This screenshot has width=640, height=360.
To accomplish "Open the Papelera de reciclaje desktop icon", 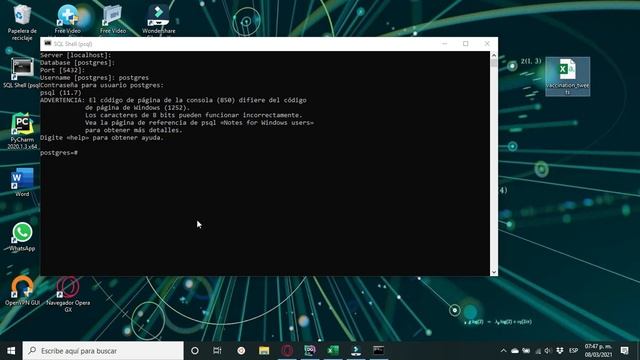I will click(x=22, y=22).
